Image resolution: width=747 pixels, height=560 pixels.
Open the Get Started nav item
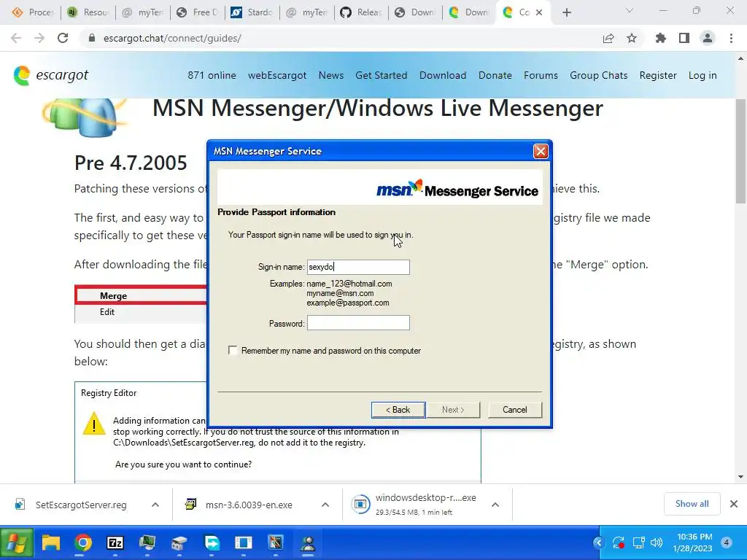pos(381,75)
